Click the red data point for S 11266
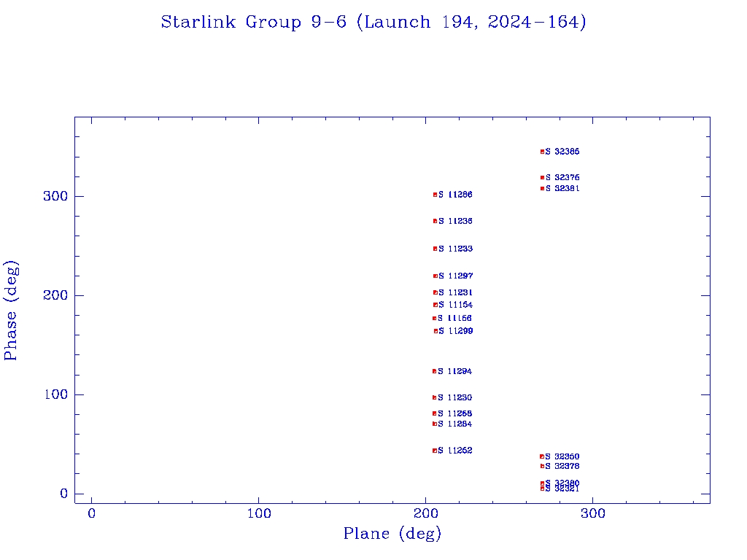 [x=435, y=195]
